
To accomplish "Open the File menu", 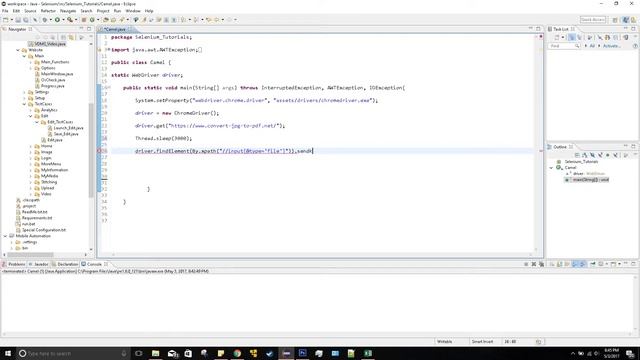I will point(5,11).
